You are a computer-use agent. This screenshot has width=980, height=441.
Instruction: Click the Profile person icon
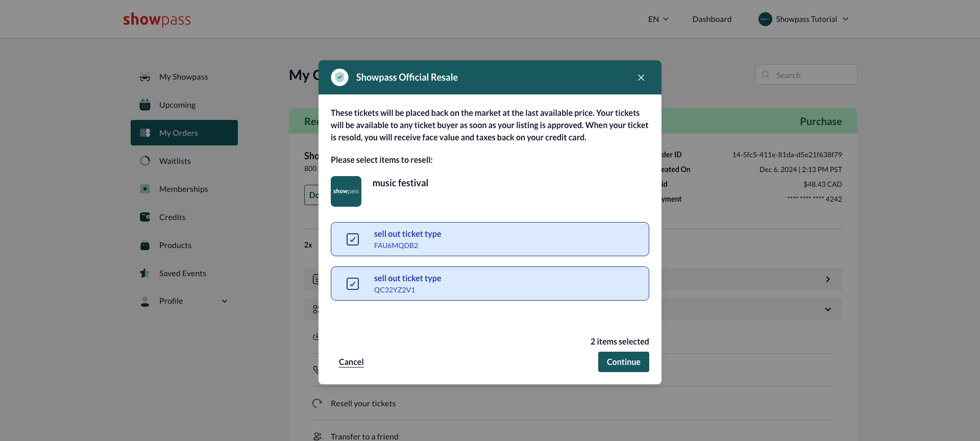point(145,301)
